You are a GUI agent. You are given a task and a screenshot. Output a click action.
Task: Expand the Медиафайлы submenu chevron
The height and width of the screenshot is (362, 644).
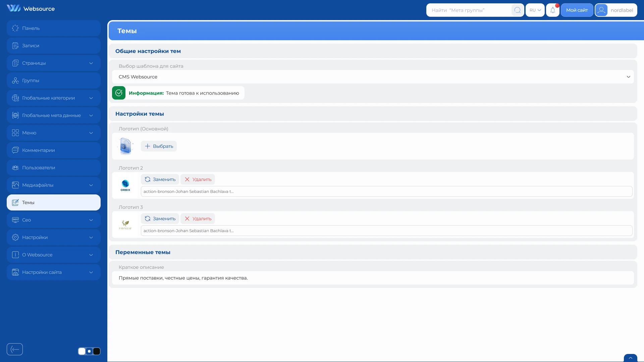[91, 185]
